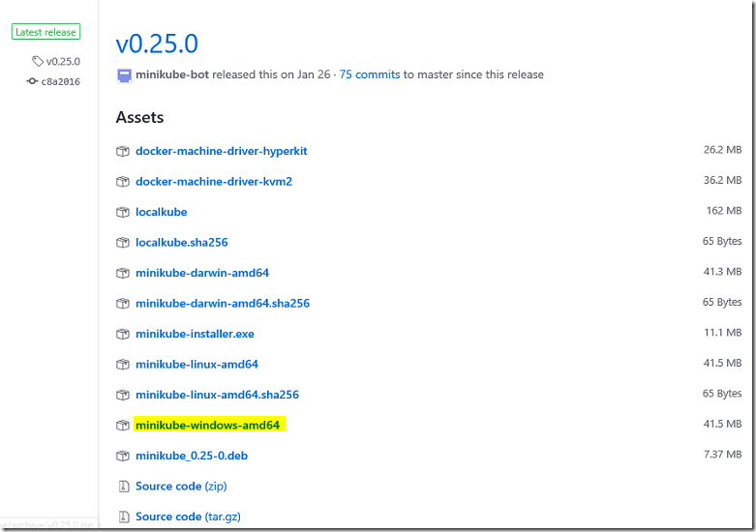Viewport: 756px width, 532px height.
Task: Click the 26.2 MB size text
Action: 722,150
